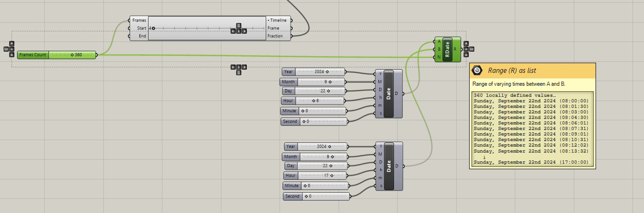Click the Hour slider grip set to 17
644x213 pixels.
(332, 176)
